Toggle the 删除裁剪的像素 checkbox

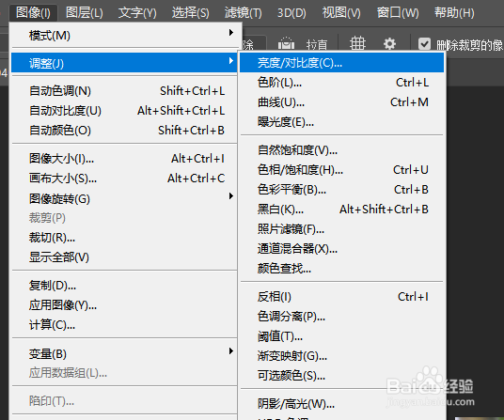point(424,43)
